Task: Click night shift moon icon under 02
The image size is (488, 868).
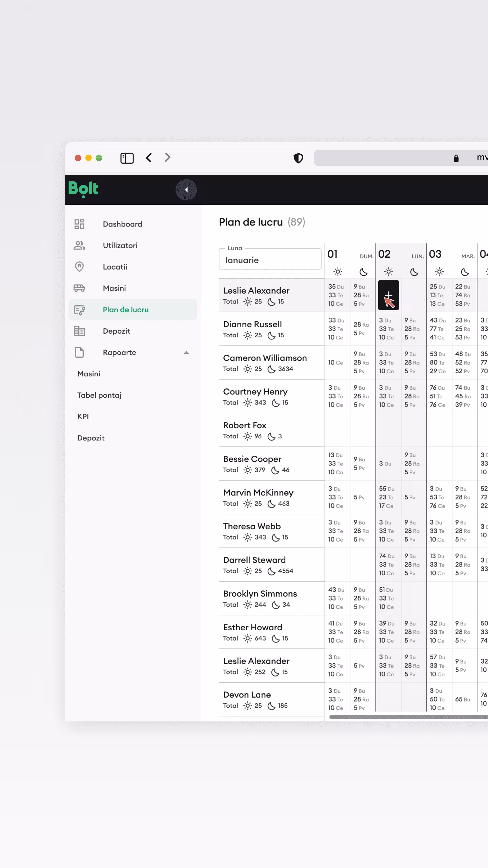Action: click(414, 272)
